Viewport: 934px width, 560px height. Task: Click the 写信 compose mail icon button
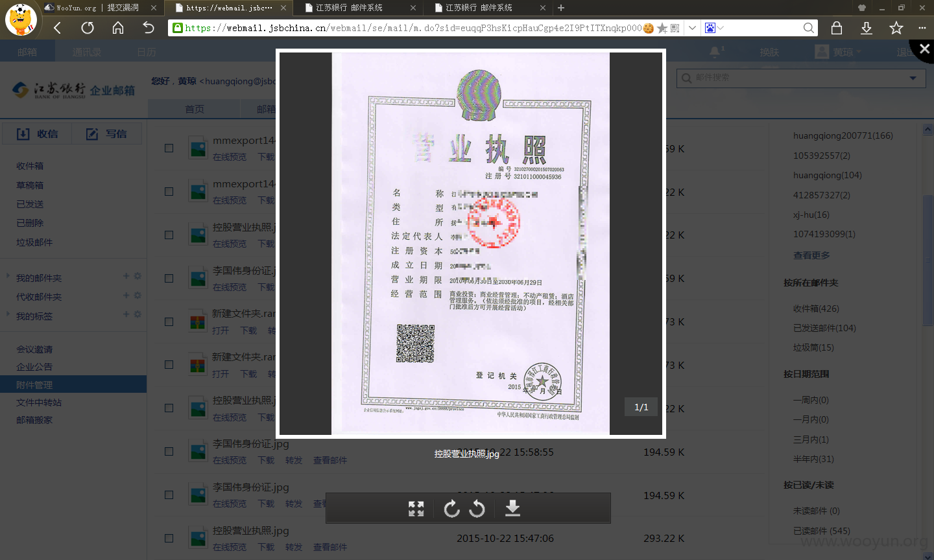point(106,134)
